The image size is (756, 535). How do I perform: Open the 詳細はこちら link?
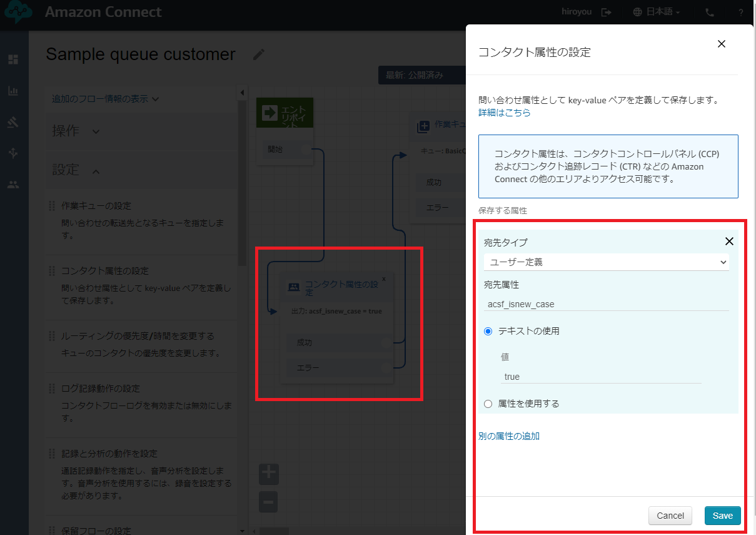pos(505,113)
